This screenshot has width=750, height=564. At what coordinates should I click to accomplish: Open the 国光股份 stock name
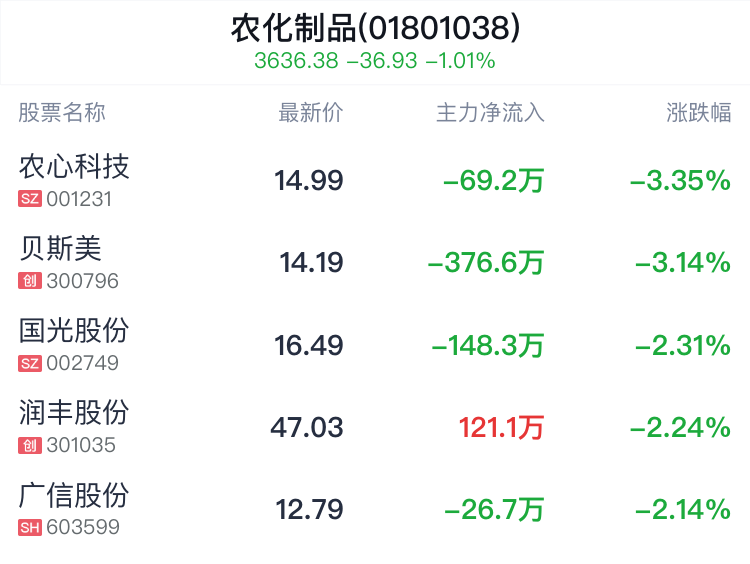click(74, 330)
